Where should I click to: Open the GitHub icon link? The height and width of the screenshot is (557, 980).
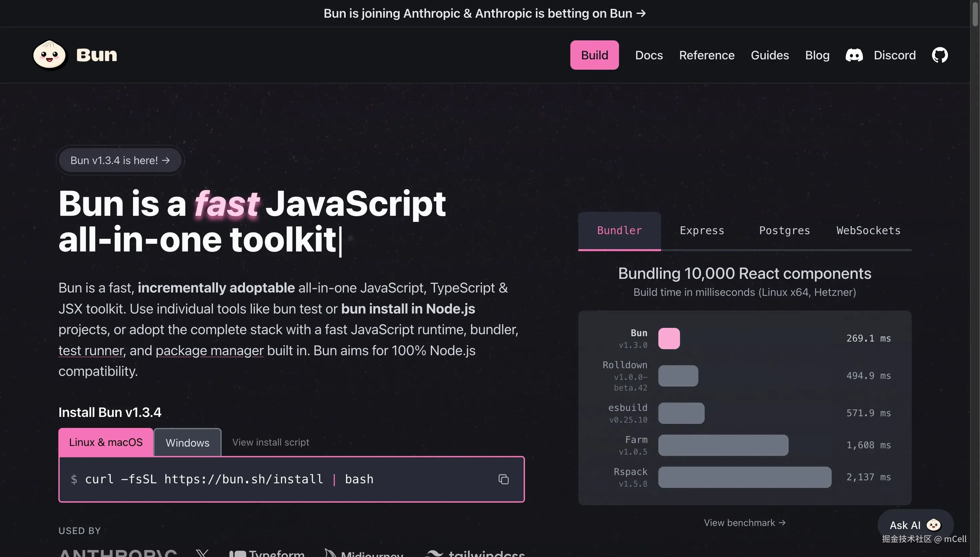pyautogui.click(x=939, y=55)
